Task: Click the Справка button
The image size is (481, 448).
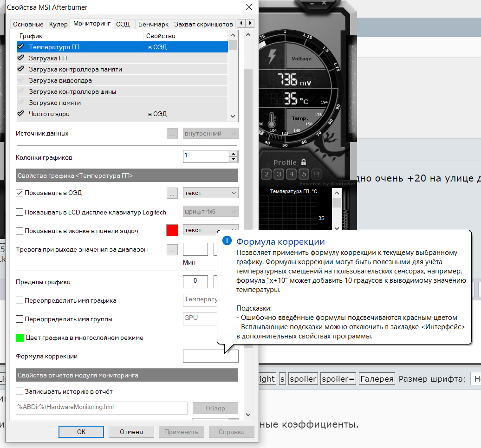Action: (x=232, y=432)
